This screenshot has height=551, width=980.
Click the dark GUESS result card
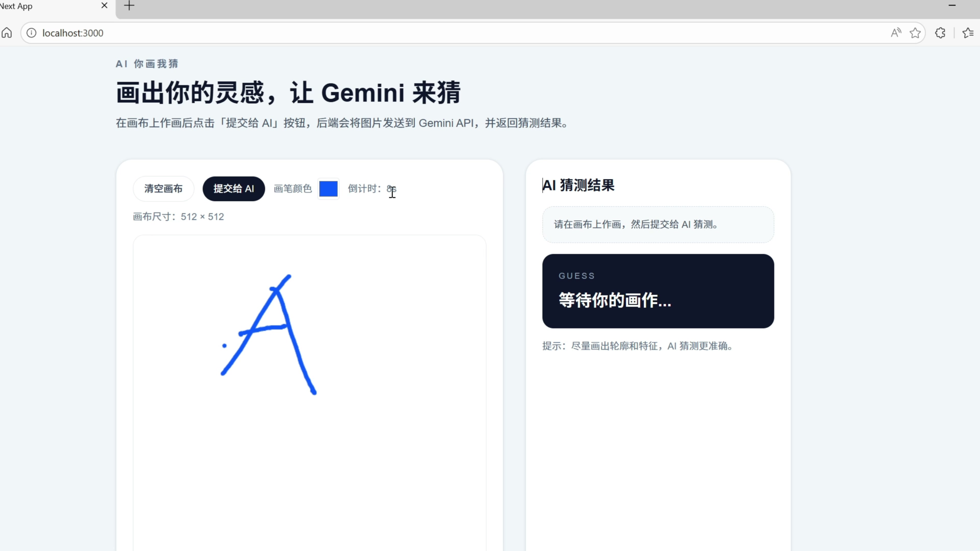tap(658, 291)
